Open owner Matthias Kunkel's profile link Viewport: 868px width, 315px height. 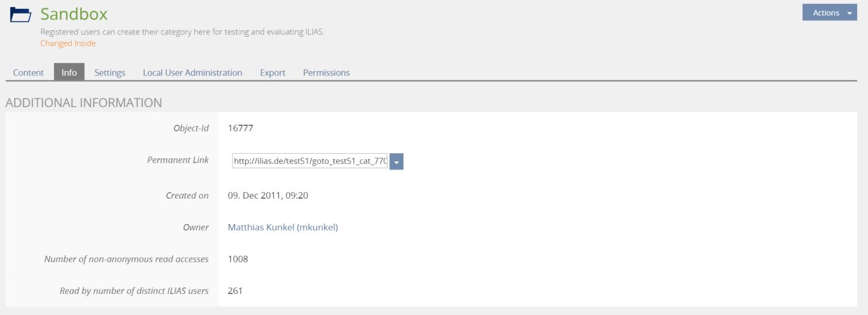coord(283,227)
